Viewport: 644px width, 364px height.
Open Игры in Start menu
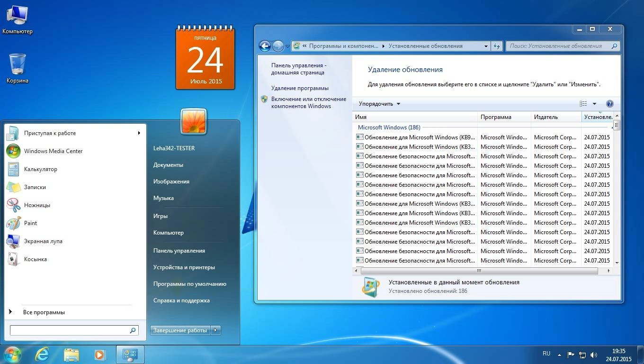[x=161, y=216]
